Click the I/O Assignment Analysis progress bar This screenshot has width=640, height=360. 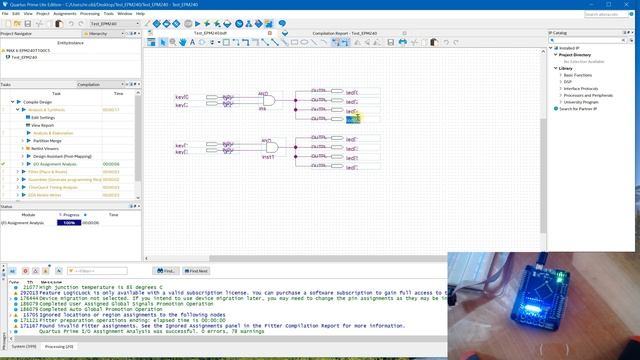(69, 223)
